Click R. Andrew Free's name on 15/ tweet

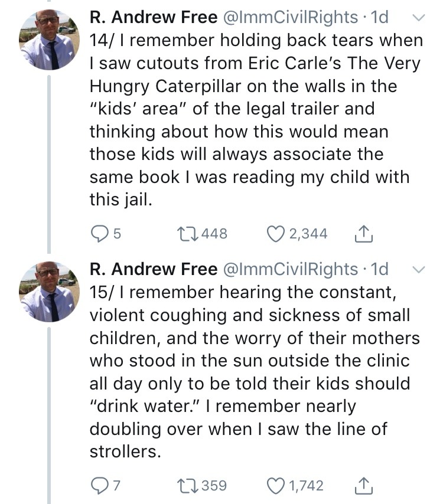(x=153, y=269)
